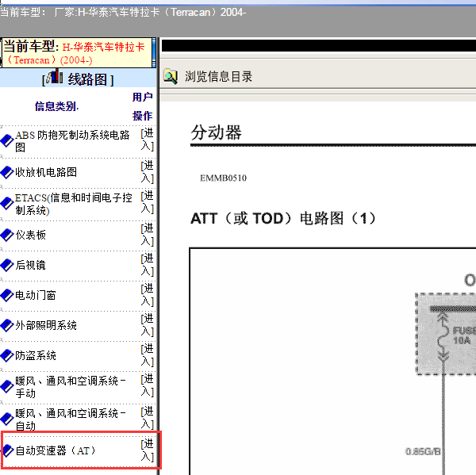
Task: Select 仪表板 entry text
Action: [x=31, y=235]
